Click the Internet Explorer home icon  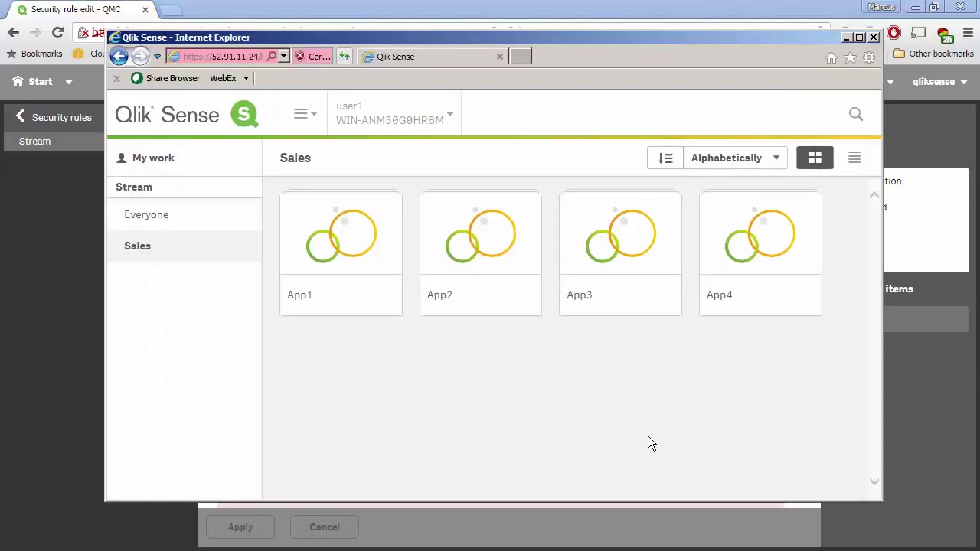tap(831, 57)
